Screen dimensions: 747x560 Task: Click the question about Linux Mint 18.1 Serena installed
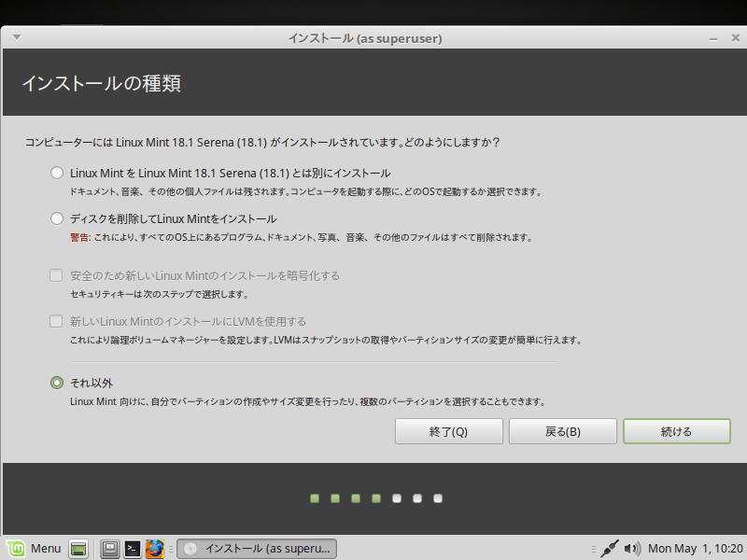click(x=262, y=143)
